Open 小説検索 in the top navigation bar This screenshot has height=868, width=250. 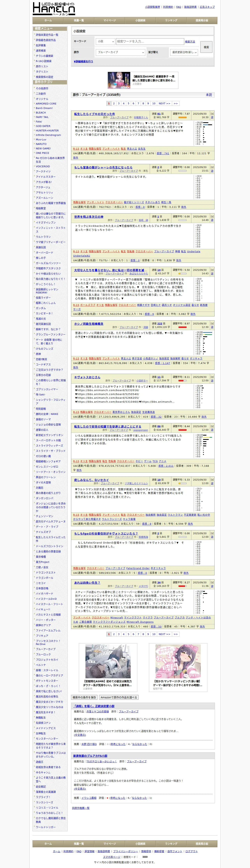(x=140, y=20)
